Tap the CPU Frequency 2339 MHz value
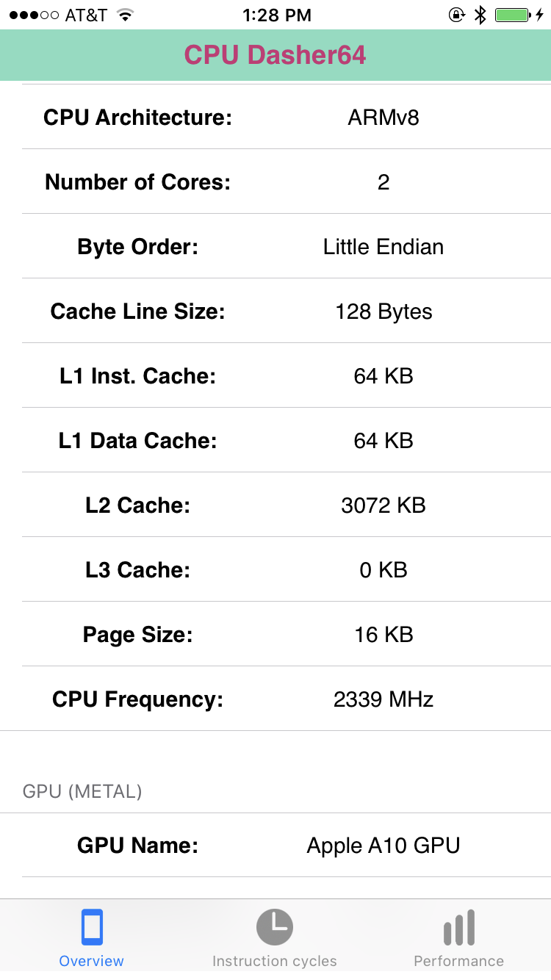Screen dimensions: 551x980 click(383, 699)
